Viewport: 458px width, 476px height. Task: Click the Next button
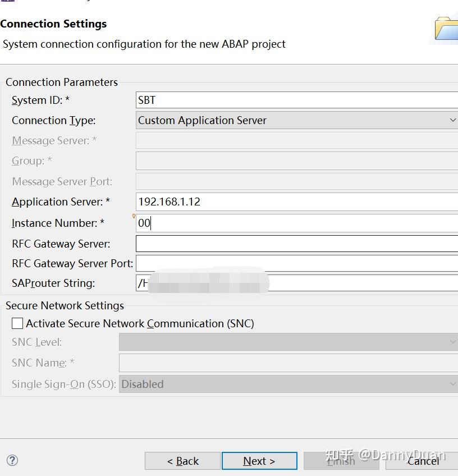point(259,461)
